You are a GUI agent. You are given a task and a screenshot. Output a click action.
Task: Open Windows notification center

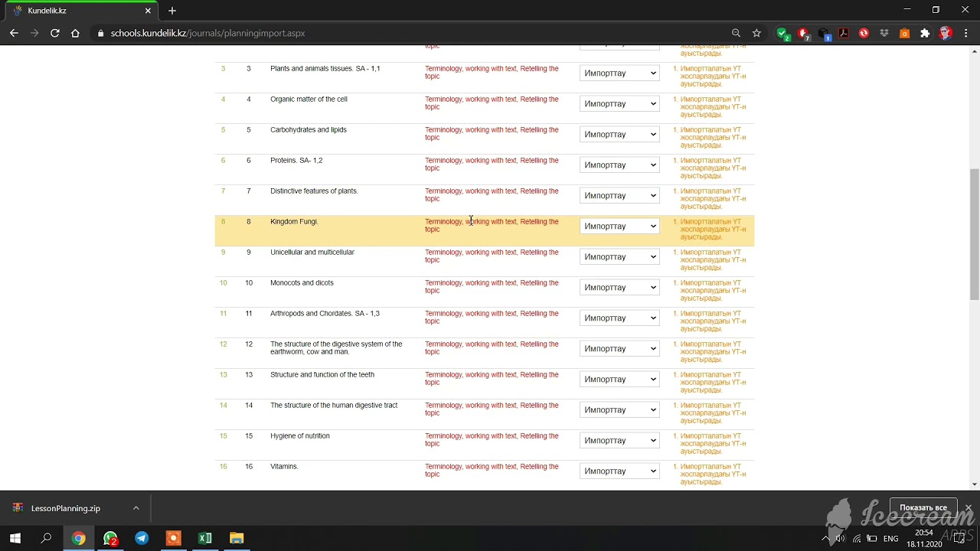pyautogui.click(x=959, y=538)
